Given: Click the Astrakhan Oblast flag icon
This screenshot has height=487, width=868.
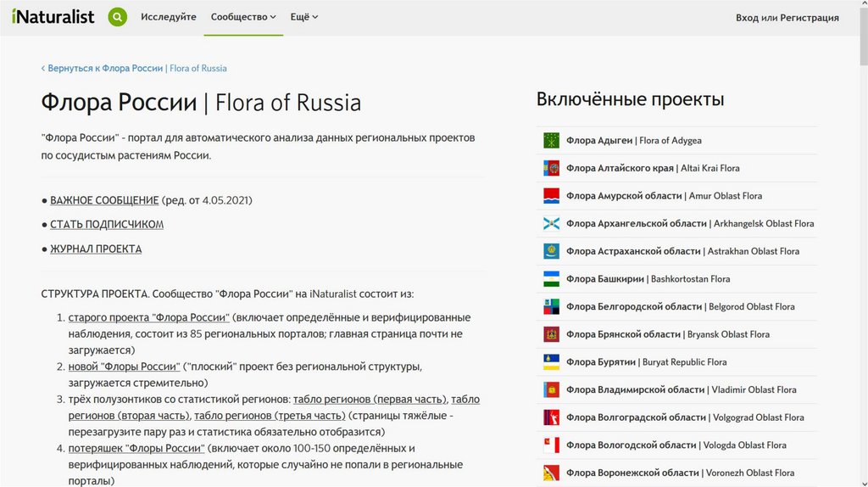Looking at the screenshot, I should coord(551,251).
